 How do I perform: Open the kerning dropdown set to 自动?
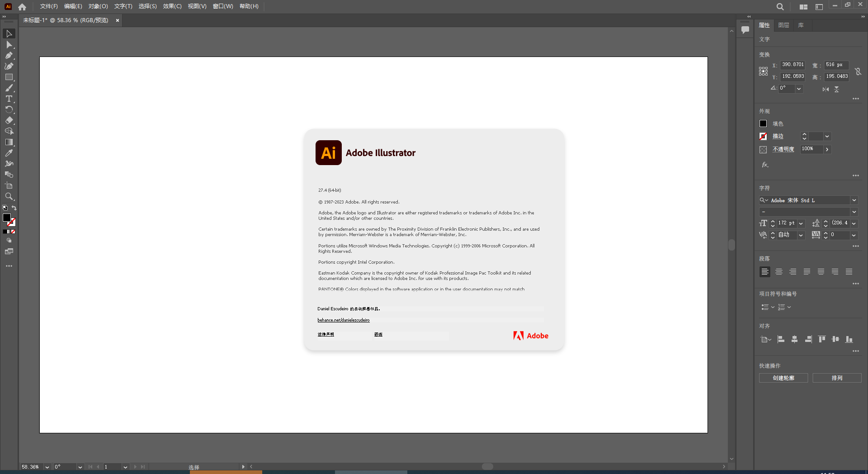click(x=801, y=235)
